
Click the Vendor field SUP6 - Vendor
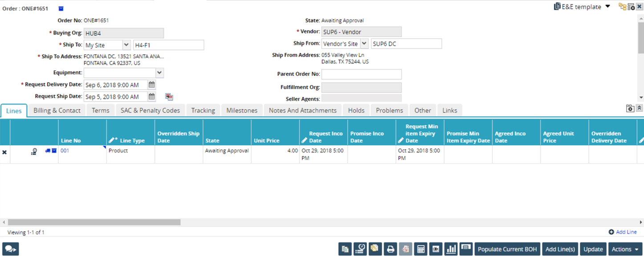click(x=361, y=32)
